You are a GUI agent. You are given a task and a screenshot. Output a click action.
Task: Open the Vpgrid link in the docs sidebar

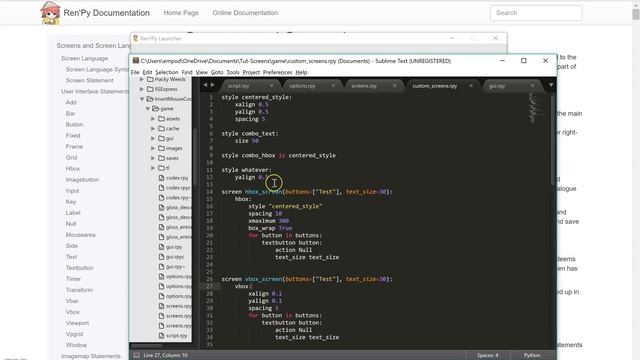tap(74, 334)
